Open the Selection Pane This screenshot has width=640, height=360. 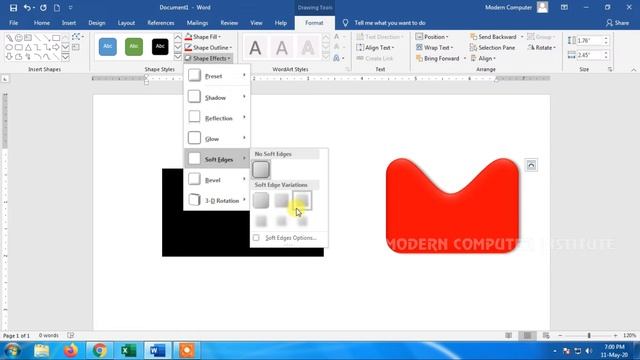coord(493,47)
